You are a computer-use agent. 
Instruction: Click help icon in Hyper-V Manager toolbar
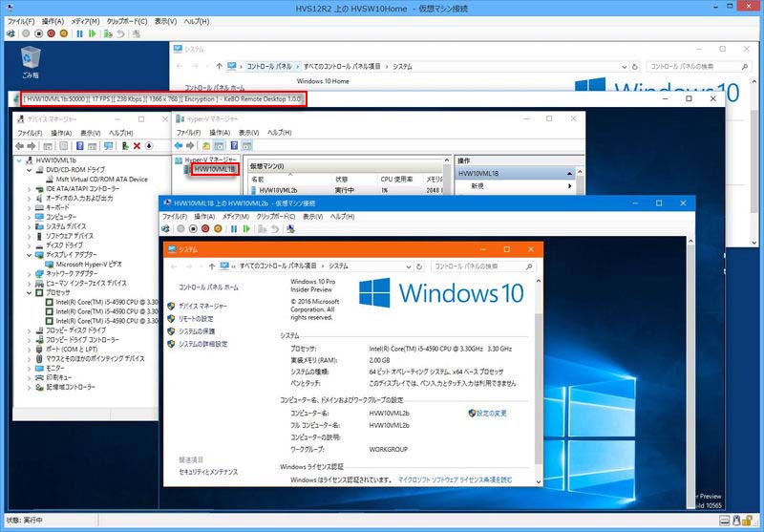tap(234, 145)
